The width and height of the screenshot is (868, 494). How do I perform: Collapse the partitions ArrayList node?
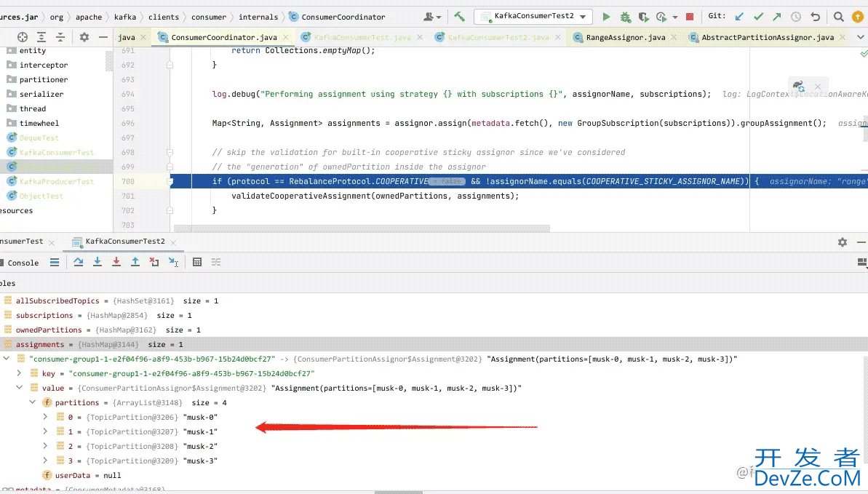pos(32,402)
